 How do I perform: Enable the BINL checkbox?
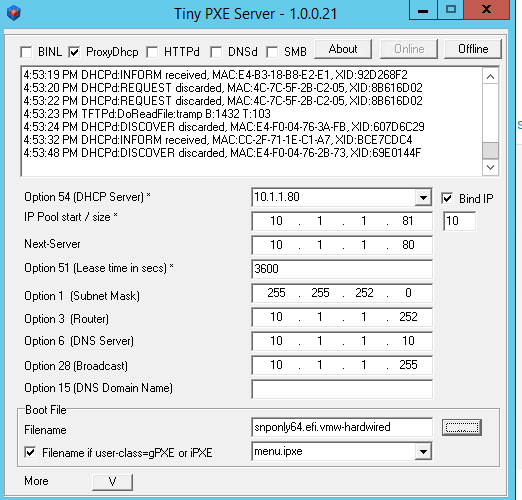pos(26,52)
